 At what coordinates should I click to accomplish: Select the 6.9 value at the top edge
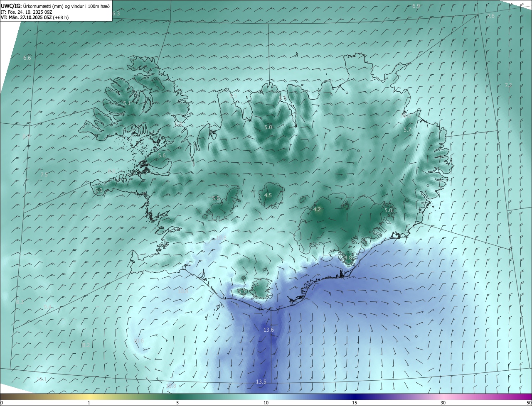coord(416,6)
